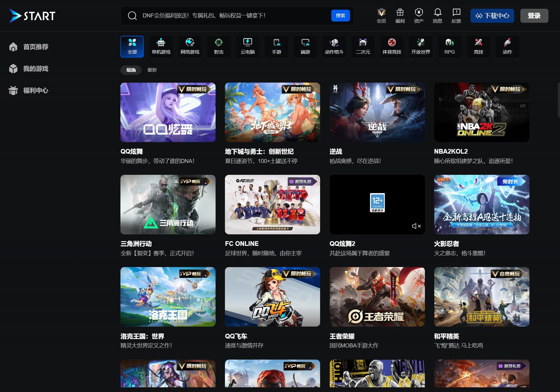This screenshot has width=560, height=392.
Task: Click 足球世界，随时随地，由你主宰 text
Action: [x=263, y=253]
